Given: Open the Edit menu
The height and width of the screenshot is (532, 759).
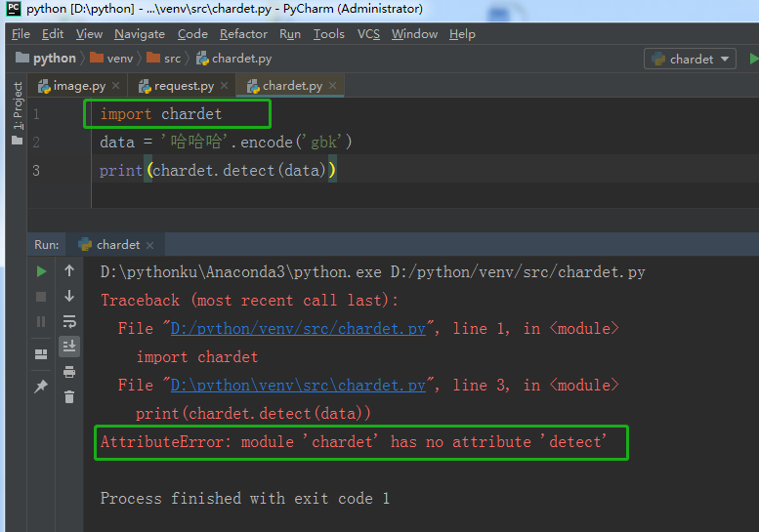Looking at the screenshot, I should tap(53, 34).
